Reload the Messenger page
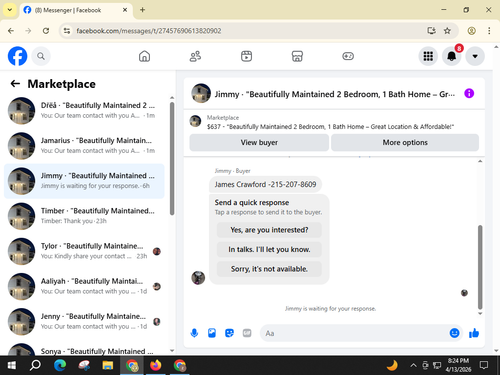The height and width of the screenshot is (375, 500). coord(46,31)
